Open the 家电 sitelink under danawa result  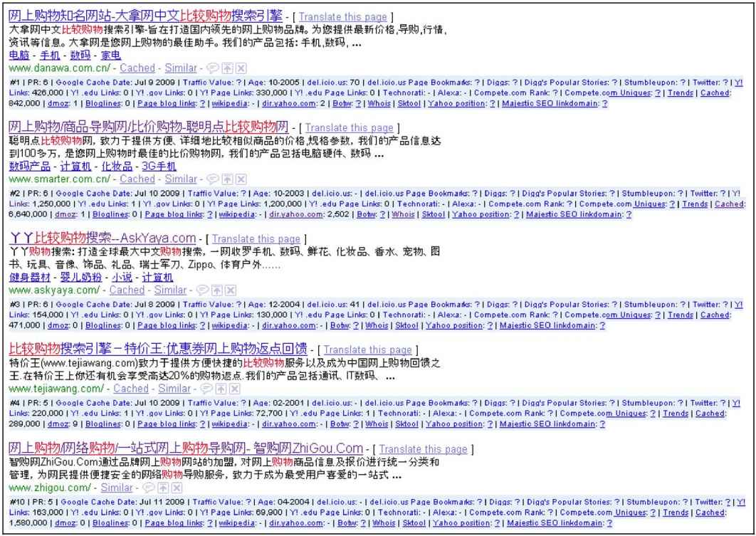110,56
